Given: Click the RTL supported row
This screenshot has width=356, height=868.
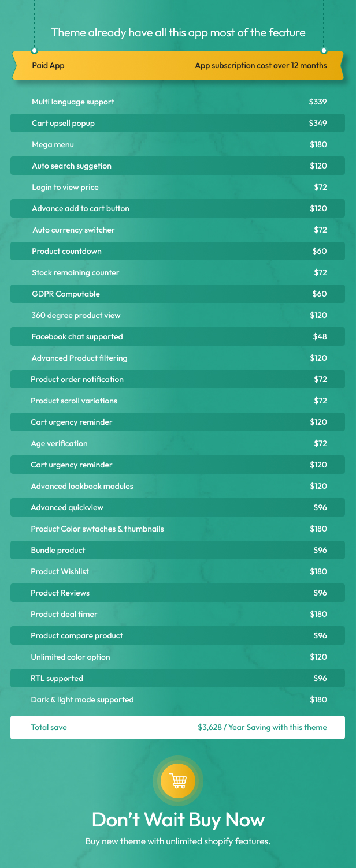Looking at the screenshot, I should pyautogui.click(x=178, y=678).
